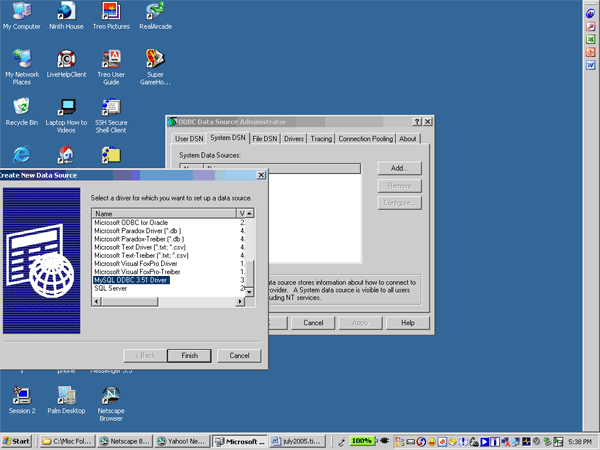600x450 pixels.
Task: Open the My Computer desktop icon
Action: pos(22,15)
